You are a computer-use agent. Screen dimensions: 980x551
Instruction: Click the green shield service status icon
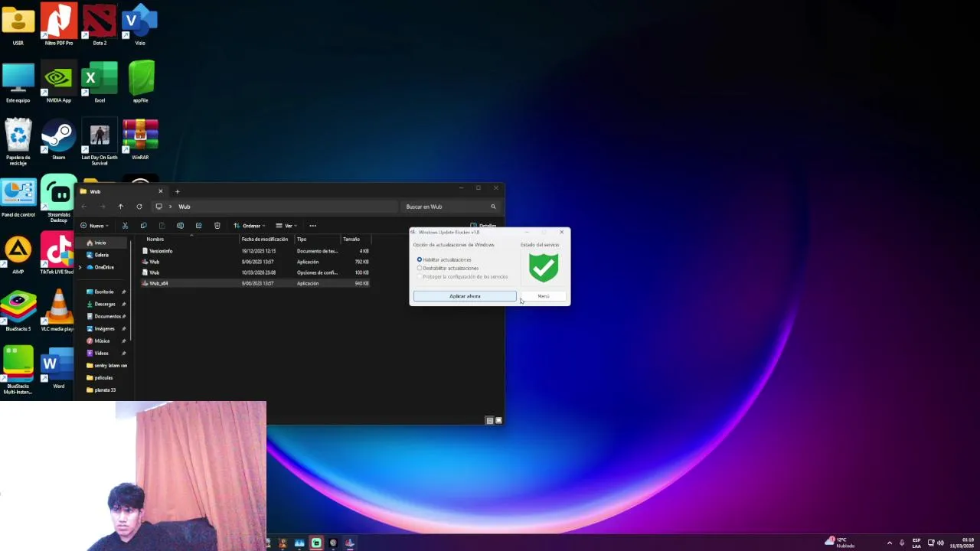click(544, 268)
